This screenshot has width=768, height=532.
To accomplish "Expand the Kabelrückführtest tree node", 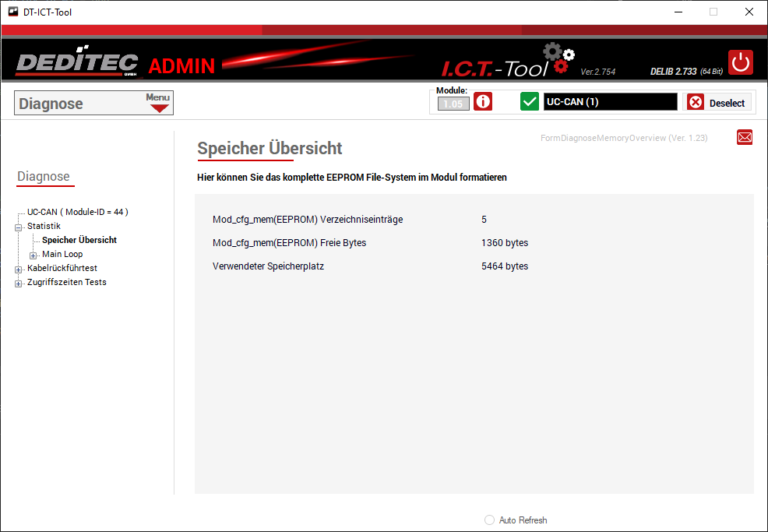I will [19, 269].
